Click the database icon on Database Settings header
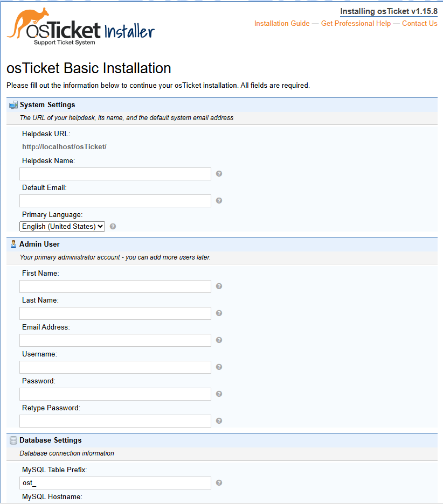Screen dimensions: 443x504 click(x=12, y=440)
